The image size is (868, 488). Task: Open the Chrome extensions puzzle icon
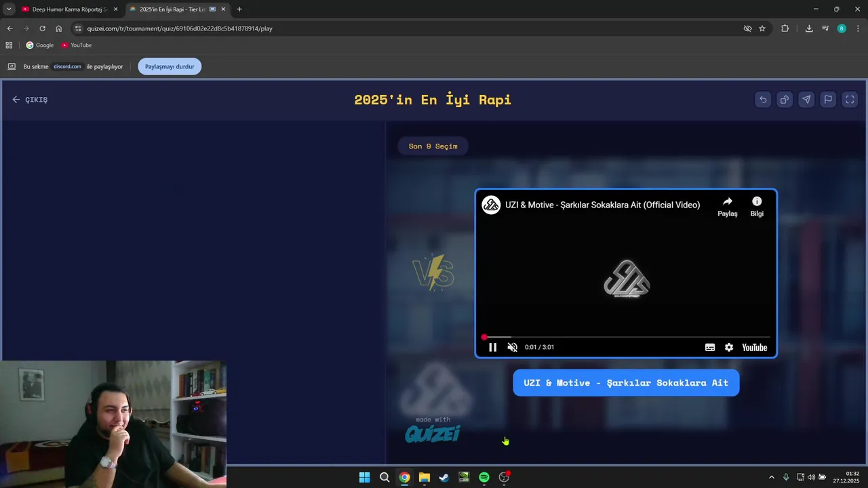785,28
